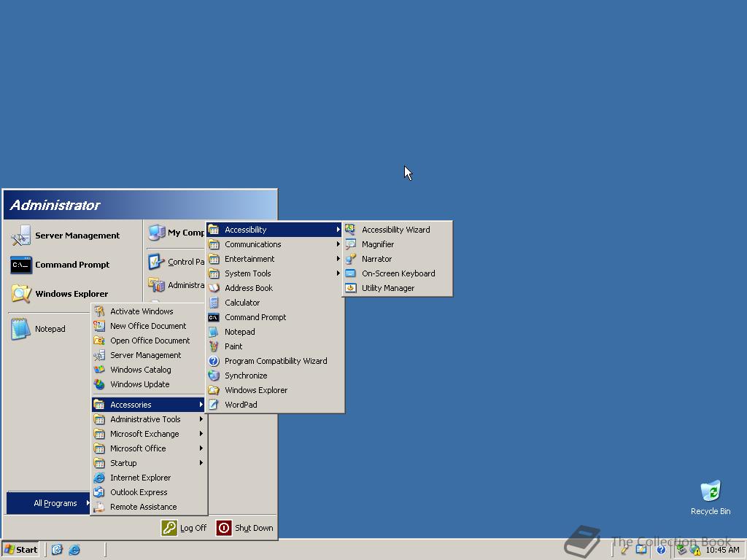Open Address Book in Accessories
Screen dimensions: 747x560
tap(275, 288)
